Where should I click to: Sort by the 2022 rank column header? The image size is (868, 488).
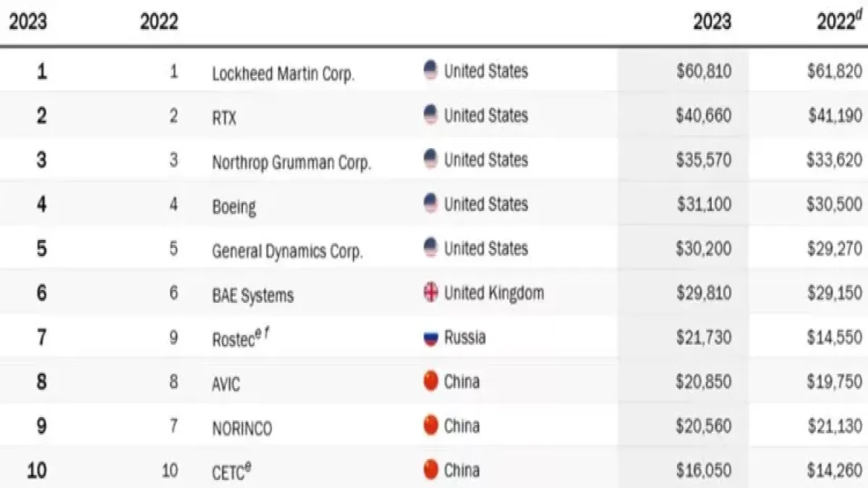pyautogui.click(x=159, y=22)
